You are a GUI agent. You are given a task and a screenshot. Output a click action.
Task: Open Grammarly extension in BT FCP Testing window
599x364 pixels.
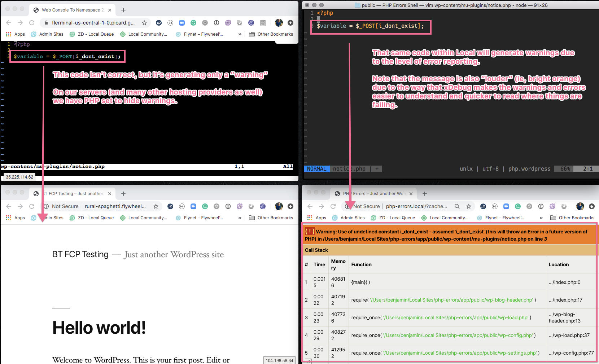(x=205, y=206)
